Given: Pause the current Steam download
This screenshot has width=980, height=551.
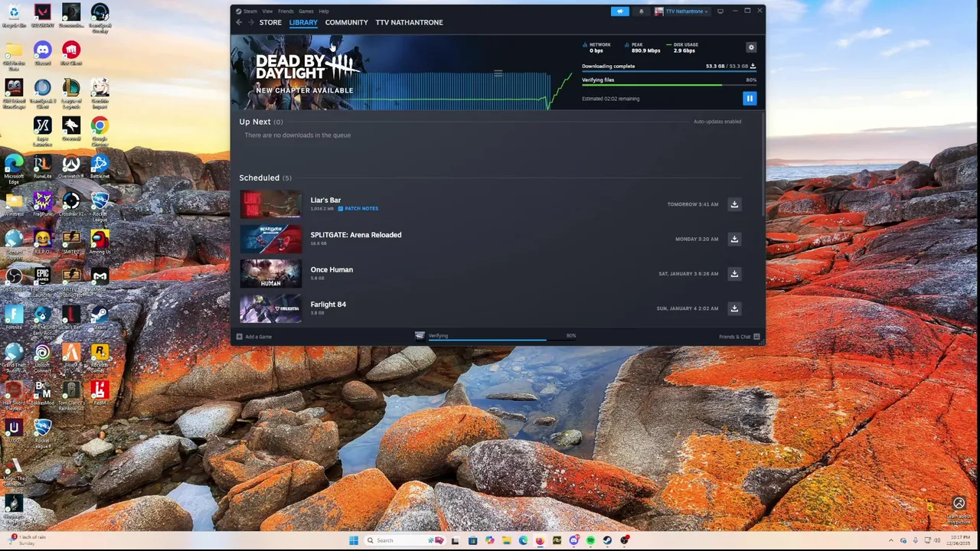Looking at the screenshot, I should point(750,98).
